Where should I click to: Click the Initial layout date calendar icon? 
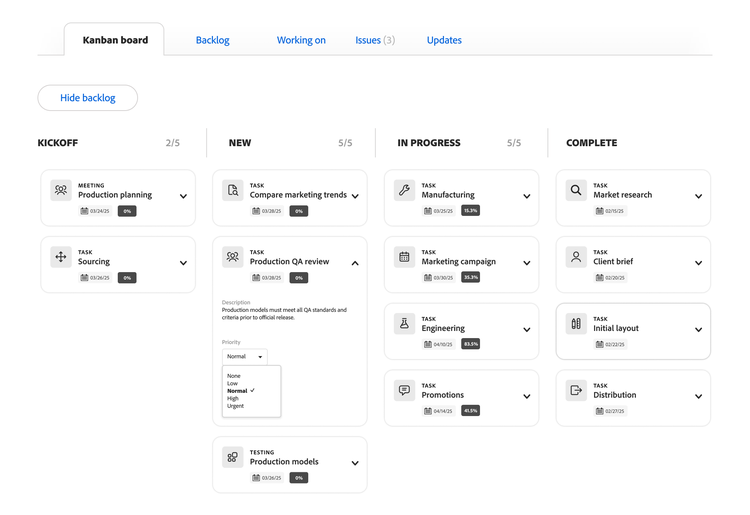(x=599, y=344)
